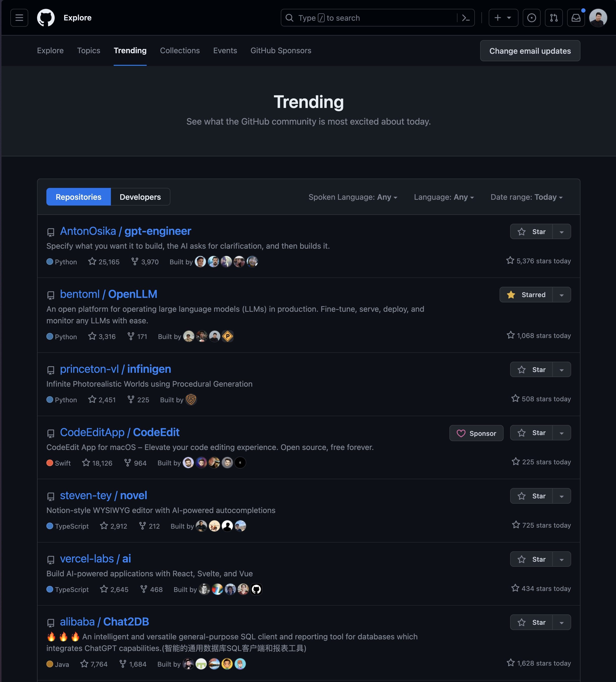
Task: Open the Date range Today dropdown
Action: pyautogui.click(x=527, y=197)
